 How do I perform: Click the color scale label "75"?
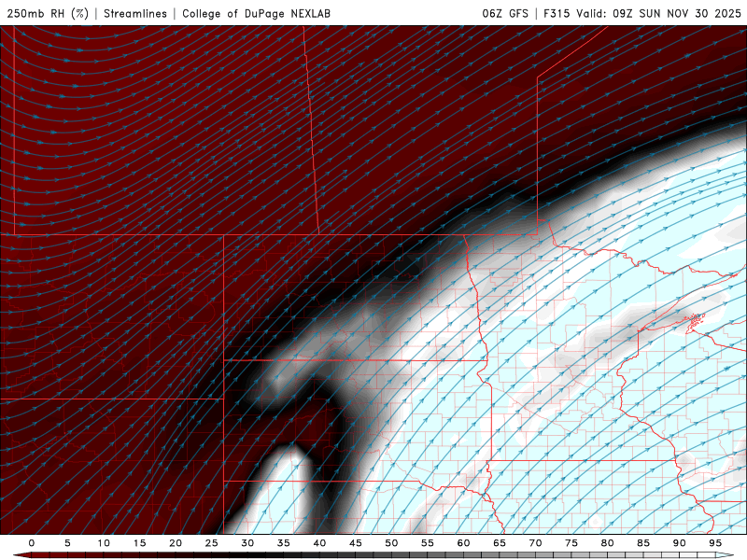571,543
